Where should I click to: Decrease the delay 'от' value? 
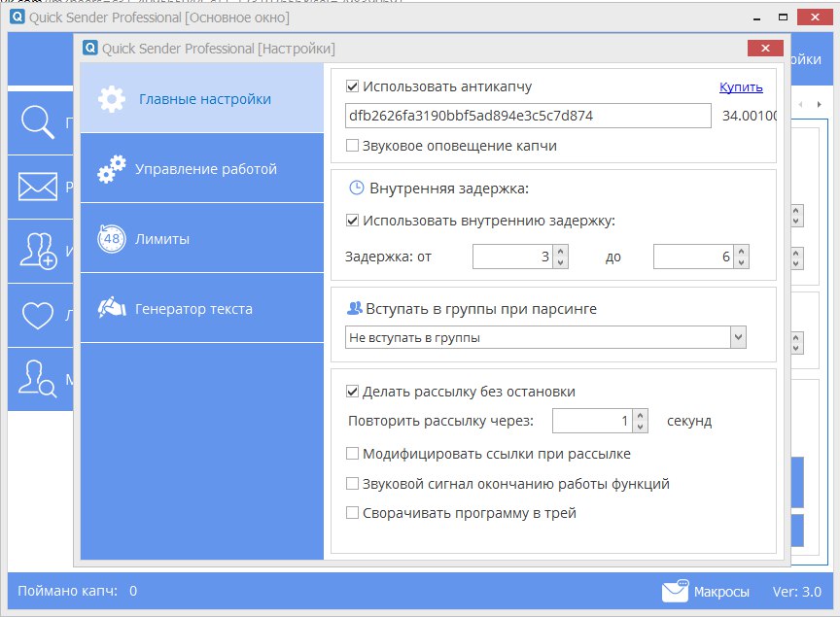coord(560,262)
